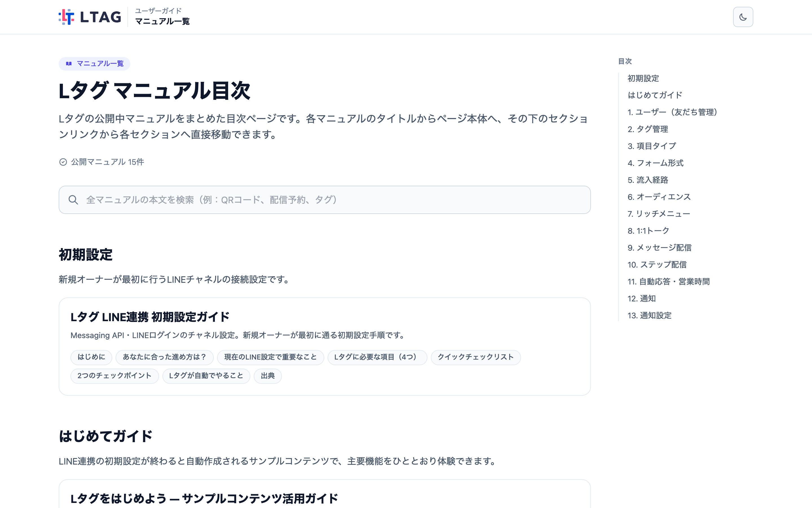Open the マニュアル一覧 header title

(x=162, y=21)
